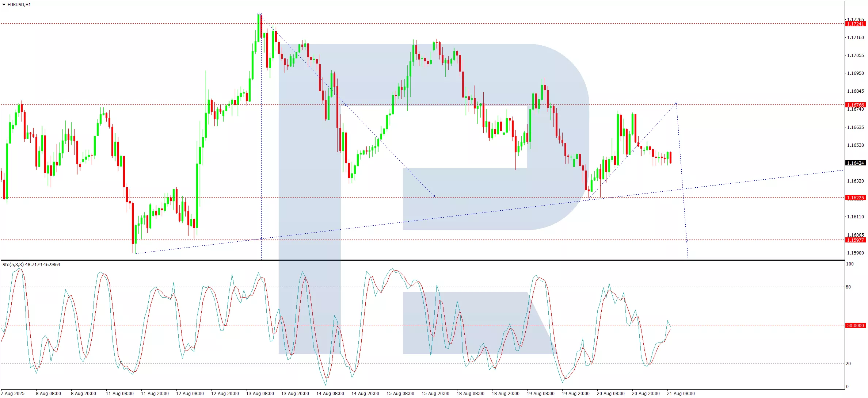Click the red 1.16225 price level label
Screen dimensions: 868x398
(855, 198)
